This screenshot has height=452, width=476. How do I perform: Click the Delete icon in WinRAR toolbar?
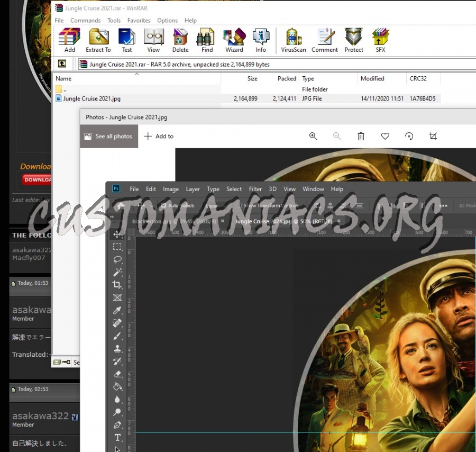pyautogui.click(x=180, y=40)
